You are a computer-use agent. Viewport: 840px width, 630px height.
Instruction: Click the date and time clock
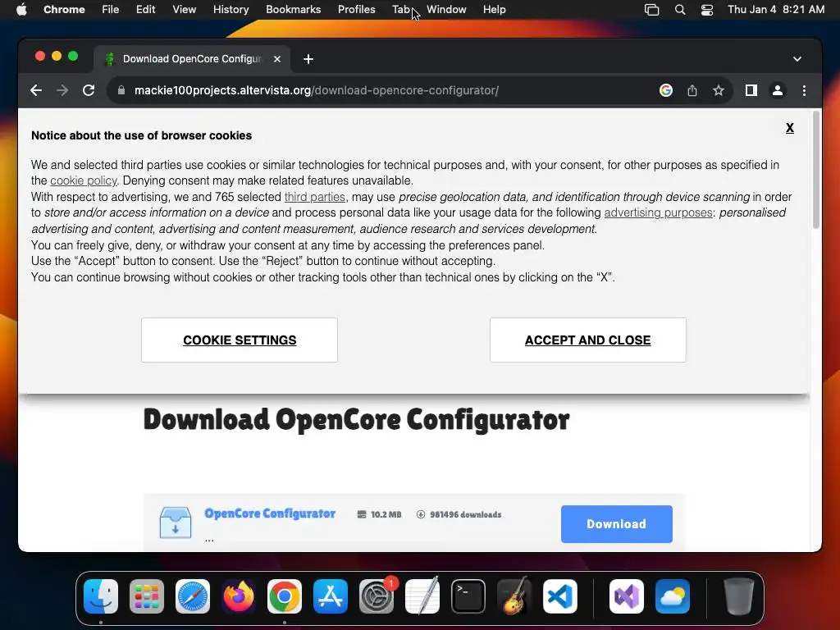(x=776, y=10)
